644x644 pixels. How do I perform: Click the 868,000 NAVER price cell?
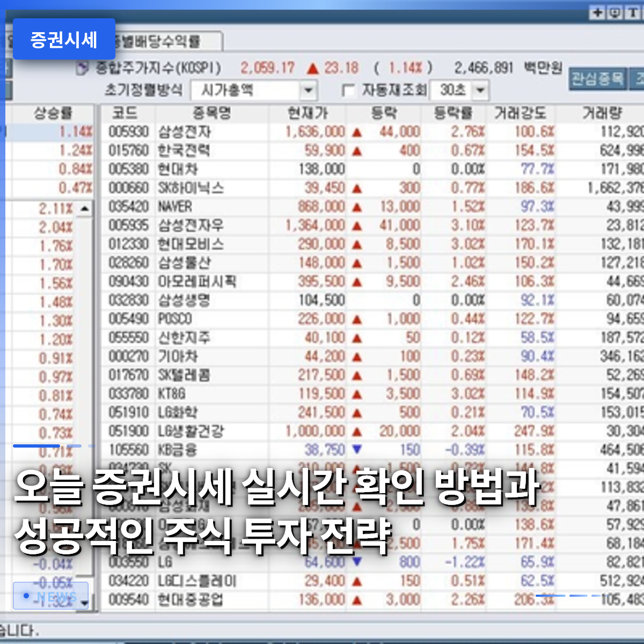(321, 207)
